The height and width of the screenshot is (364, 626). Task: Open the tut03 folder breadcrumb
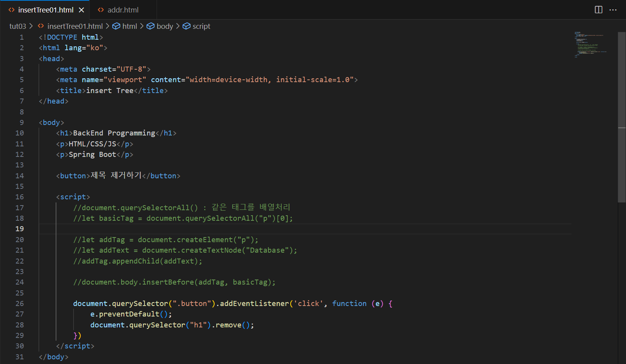[x=18, y=26]
